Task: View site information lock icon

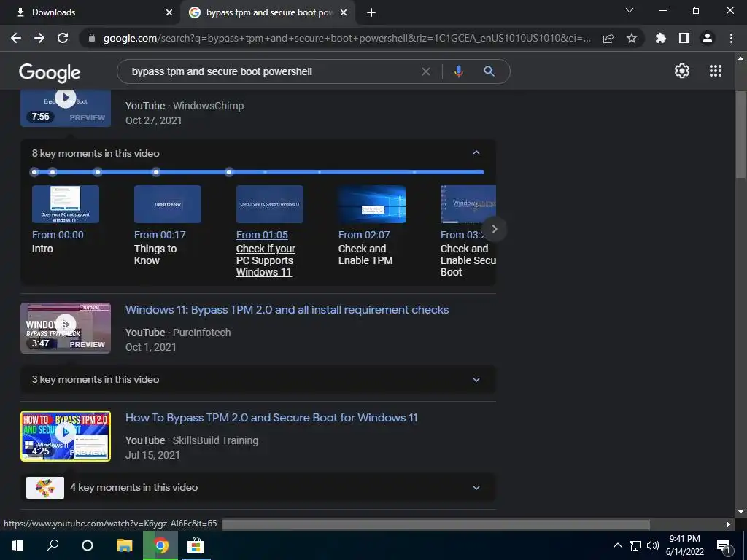Action: (92, 38)
